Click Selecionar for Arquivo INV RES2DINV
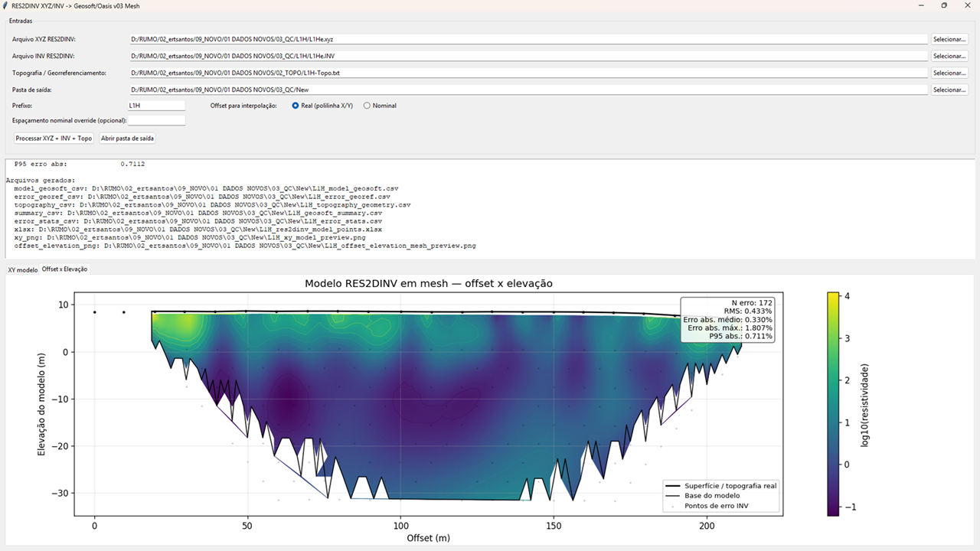 coord(949,56)
